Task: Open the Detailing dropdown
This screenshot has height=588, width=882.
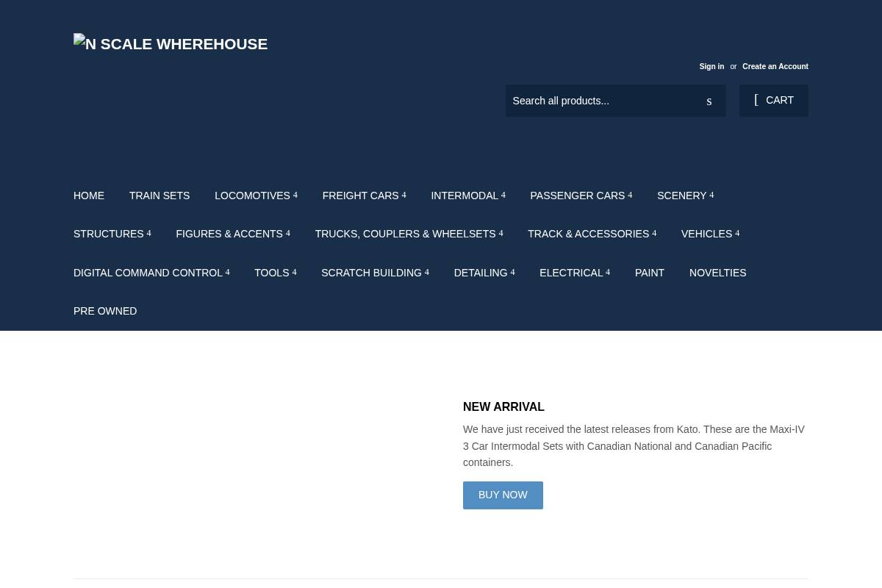Action: coord(481,273)
